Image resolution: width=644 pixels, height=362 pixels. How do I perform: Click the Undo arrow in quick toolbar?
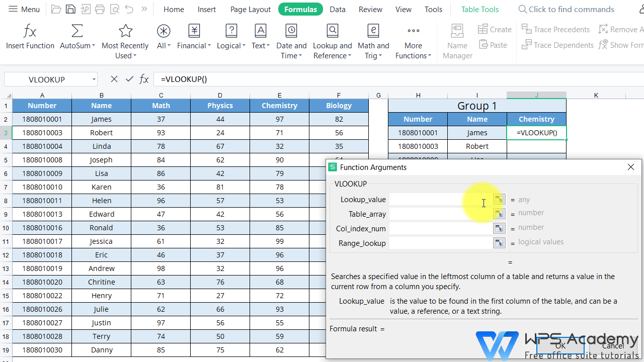pos(129,9)
